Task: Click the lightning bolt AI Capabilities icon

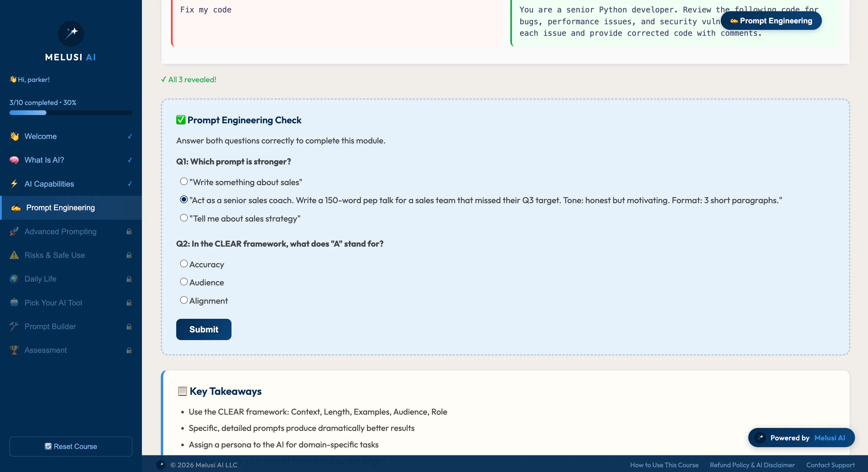Action: pyautogui.click(x=14, y=184)
